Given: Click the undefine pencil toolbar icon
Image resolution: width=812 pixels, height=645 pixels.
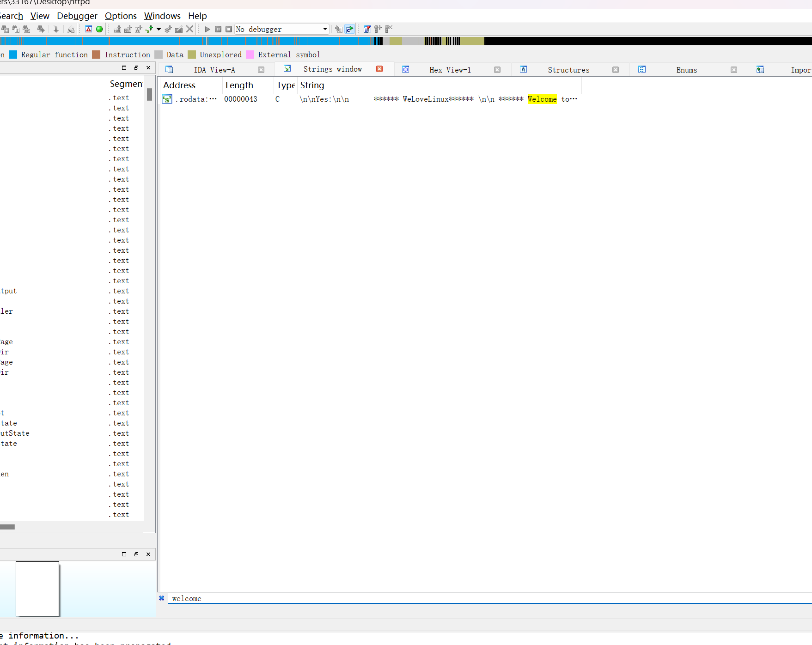Looking at the screenshot, I should [x=179, y=29].
